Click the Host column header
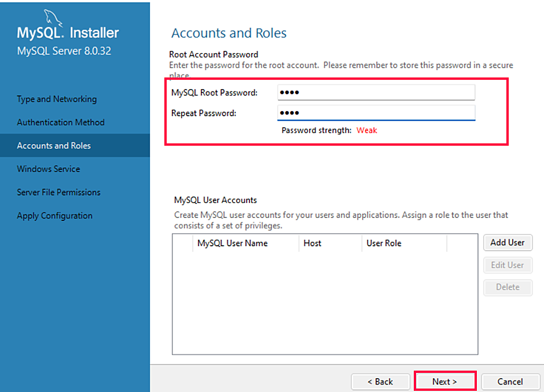This screenshot has height=392, width=544. coord(330,243)
